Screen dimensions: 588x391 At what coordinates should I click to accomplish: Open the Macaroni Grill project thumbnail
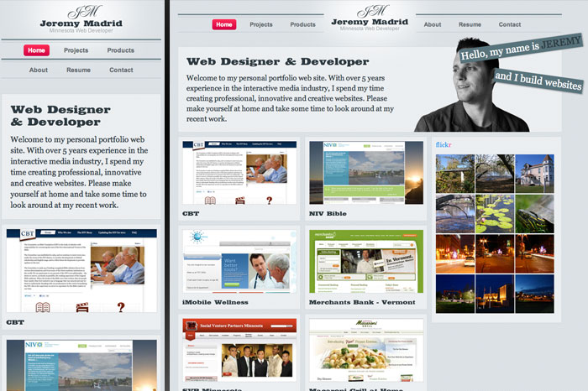[366, 350]
